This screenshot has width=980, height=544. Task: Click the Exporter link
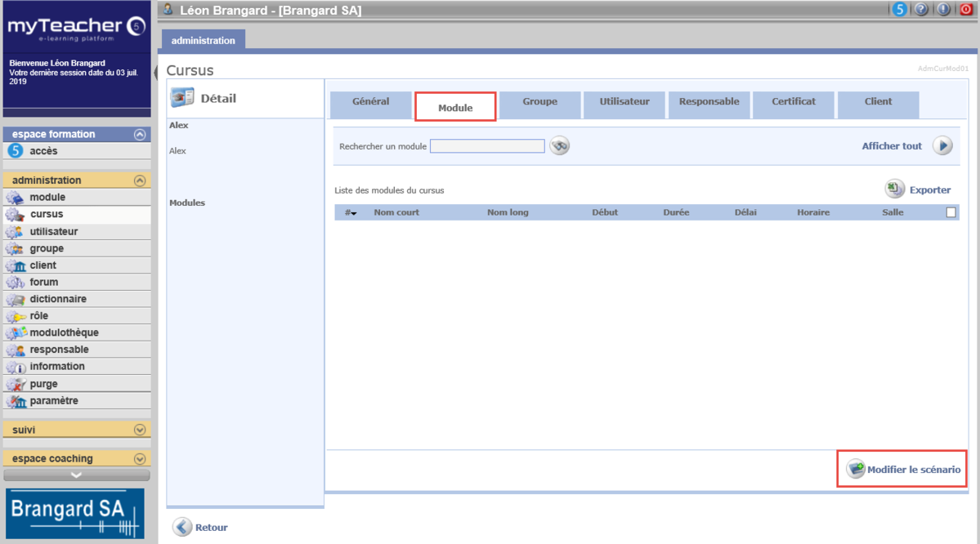pos(930,190)
